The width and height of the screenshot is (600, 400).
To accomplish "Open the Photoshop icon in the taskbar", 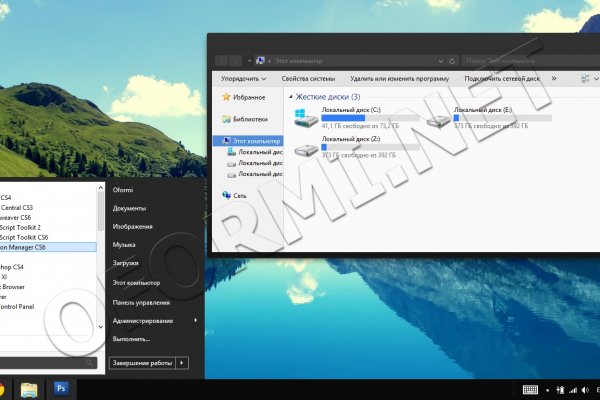I will [x=61, y=389].
